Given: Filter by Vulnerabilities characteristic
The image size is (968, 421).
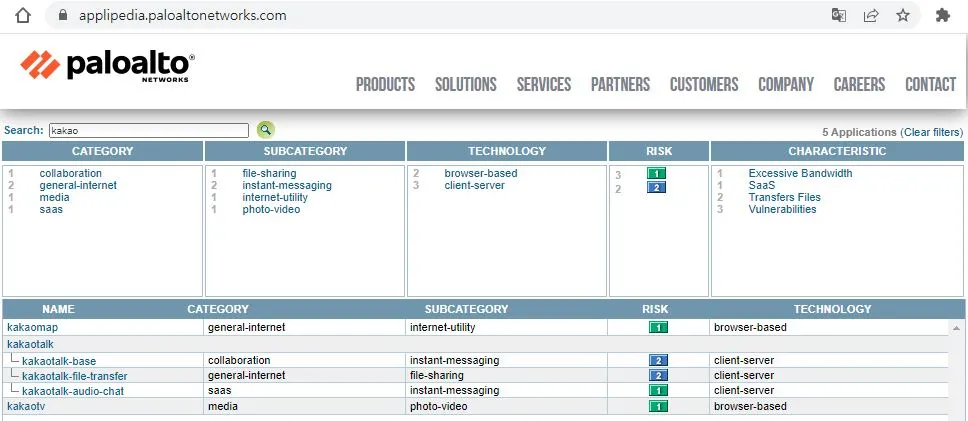Looking at the screenshot, I should click(x=782, y=209).
